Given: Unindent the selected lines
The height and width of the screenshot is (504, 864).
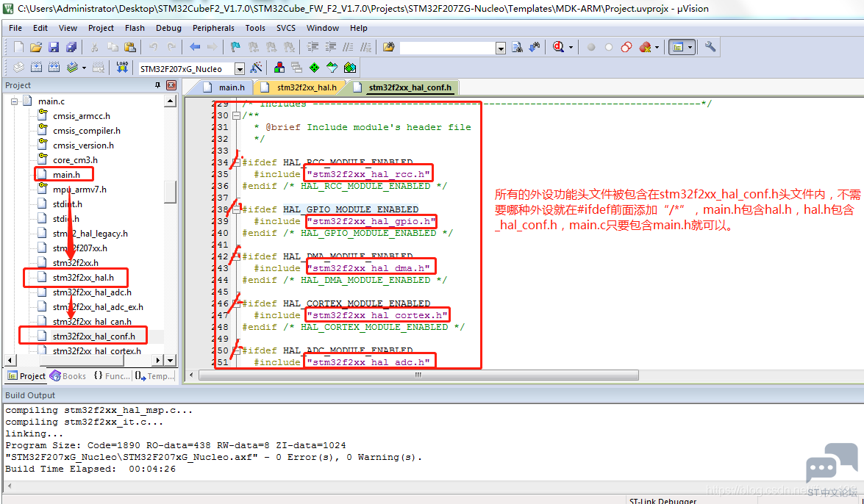Looking at the screenshot, I should pyautogui.click(x=330, y=47).
